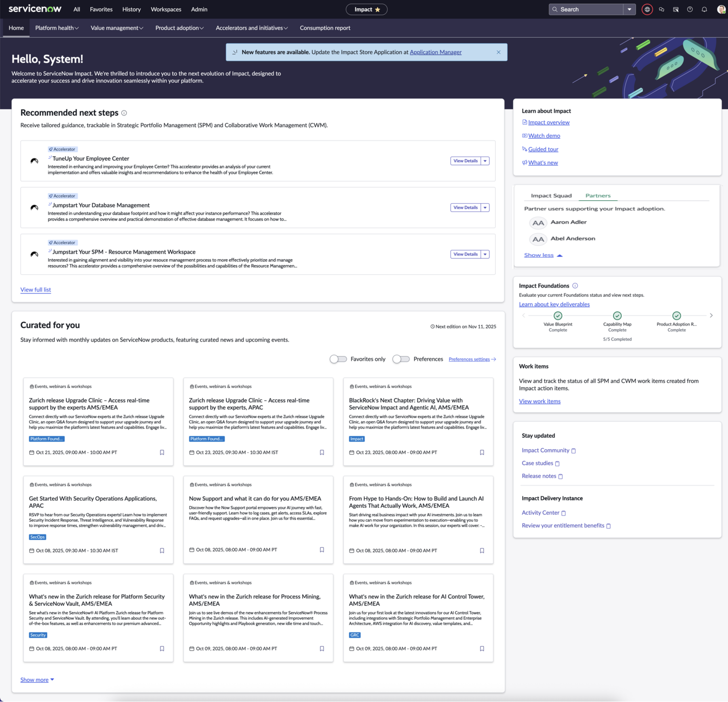Dismiss the New features banner
This screenshot has width=728, height=702.
pos(498,52)
